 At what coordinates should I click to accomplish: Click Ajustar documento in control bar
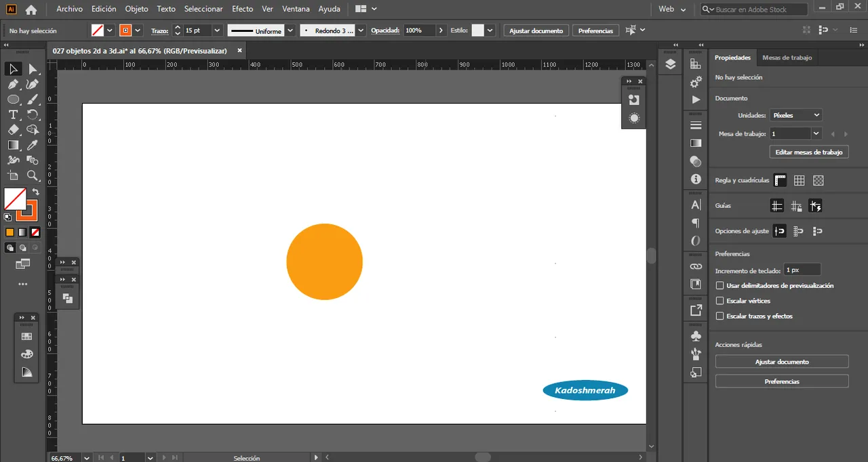[x=536, y=30]
